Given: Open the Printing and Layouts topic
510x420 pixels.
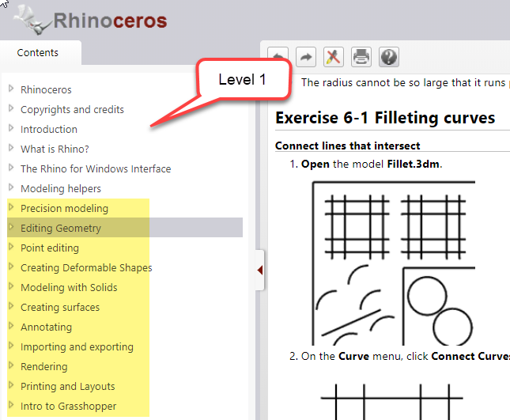Looking at the screenshot, I should 68,387.
